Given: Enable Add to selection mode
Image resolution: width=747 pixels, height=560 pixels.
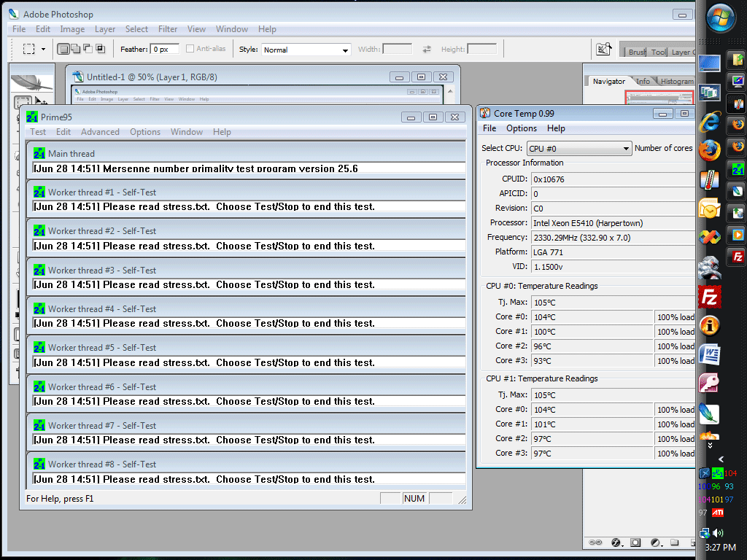Looking at the screenshot, I should [x=75, y=49].
